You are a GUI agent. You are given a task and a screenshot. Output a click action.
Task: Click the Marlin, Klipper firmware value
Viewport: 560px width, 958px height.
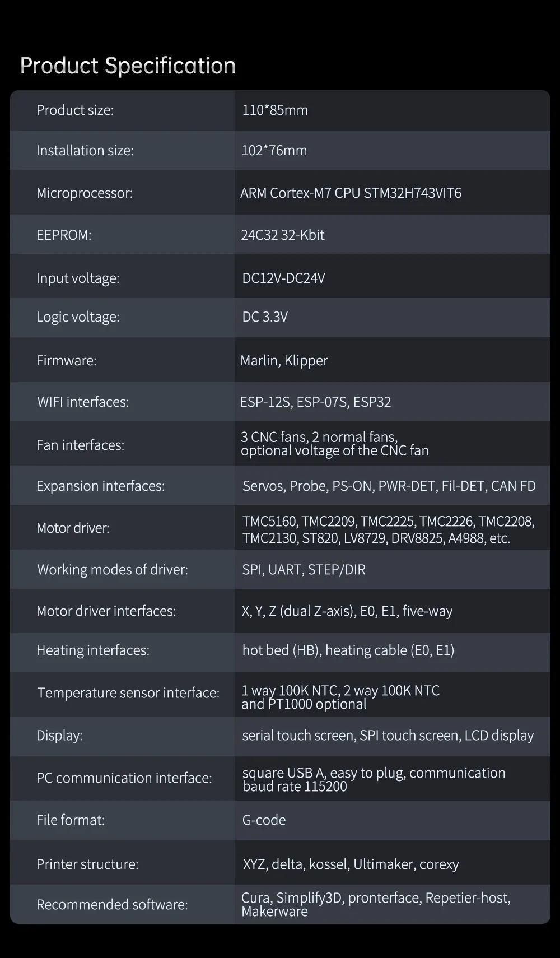[x=284, y=361]
